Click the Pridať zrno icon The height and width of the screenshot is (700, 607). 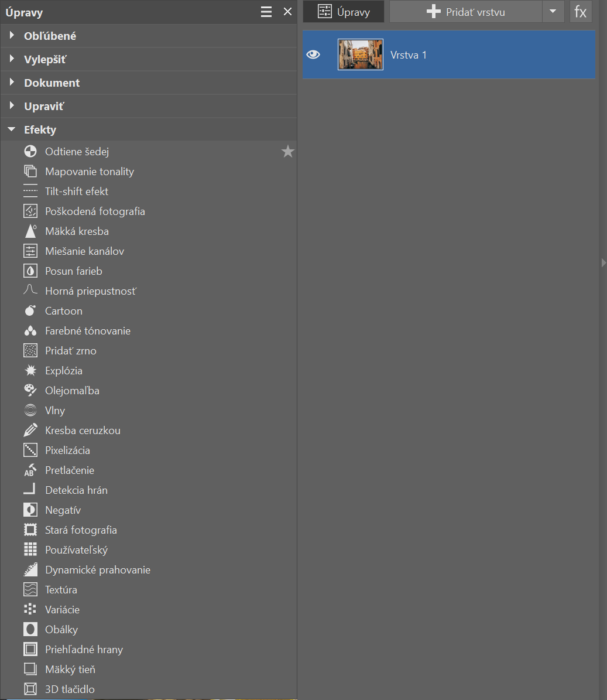(x=30, y=350)
